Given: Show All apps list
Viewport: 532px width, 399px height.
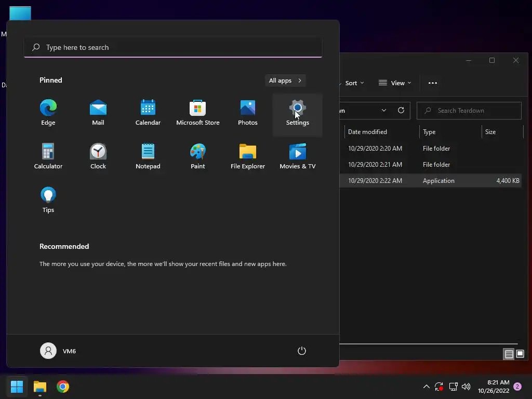Looking at the screenshot, I should point(285,81).
